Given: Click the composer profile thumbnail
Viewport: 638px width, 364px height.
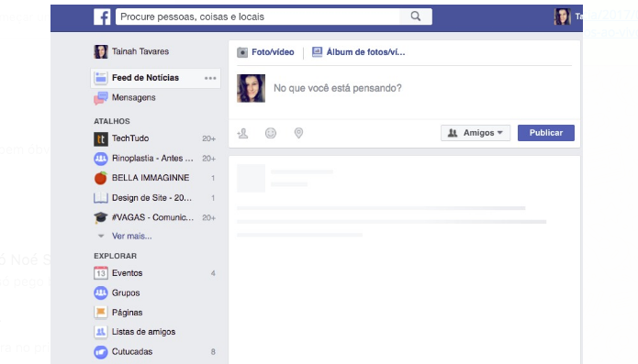Looking at the screenshot, I should pyautogui.click(x=251, y=88).
